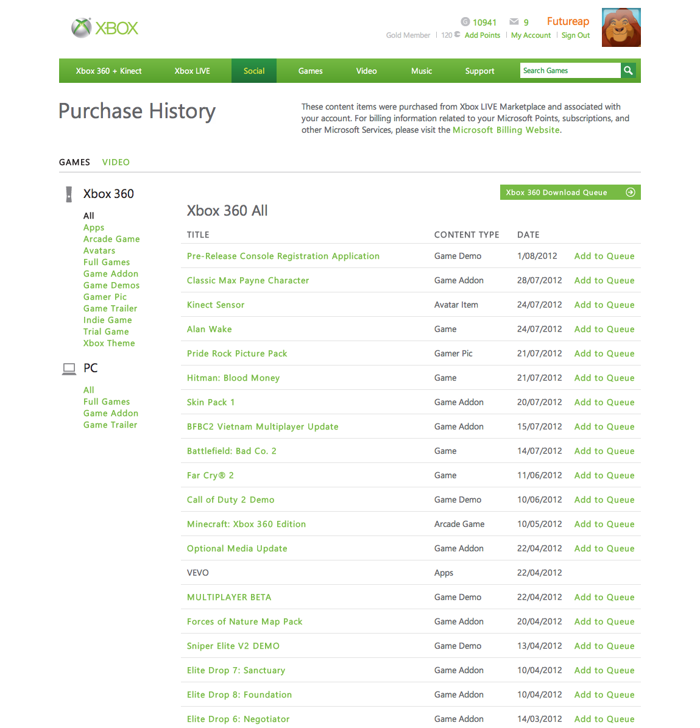Switch to the GAMES tab
Screen dimensions: 700x728
tap(74, 163)
